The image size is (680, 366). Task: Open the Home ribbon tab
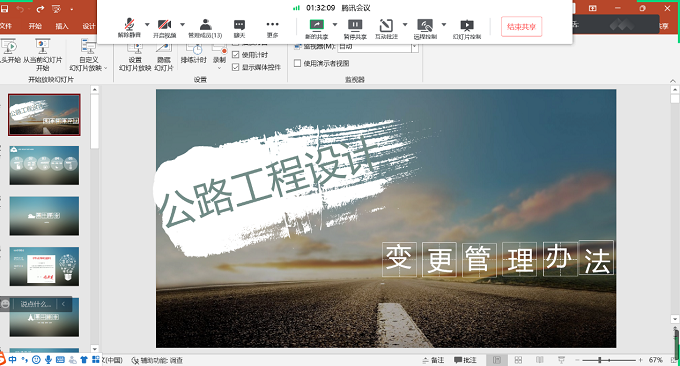point(35,26)
